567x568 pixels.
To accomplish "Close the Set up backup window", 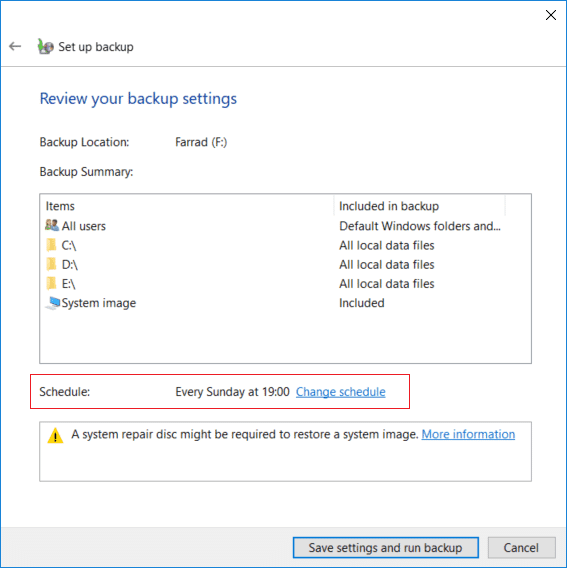I will (551, 15).
